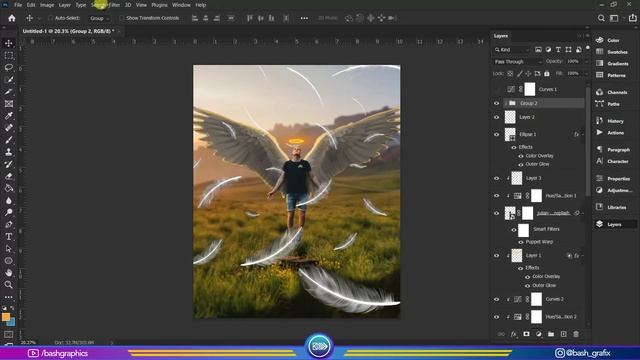Hide the Group 2 layer
Viewport: 640px width, 360px height.
coord(496,103)
